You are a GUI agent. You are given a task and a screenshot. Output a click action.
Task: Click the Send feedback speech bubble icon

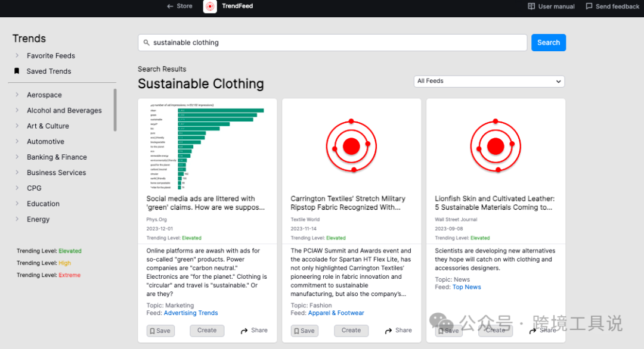[589, 6]
